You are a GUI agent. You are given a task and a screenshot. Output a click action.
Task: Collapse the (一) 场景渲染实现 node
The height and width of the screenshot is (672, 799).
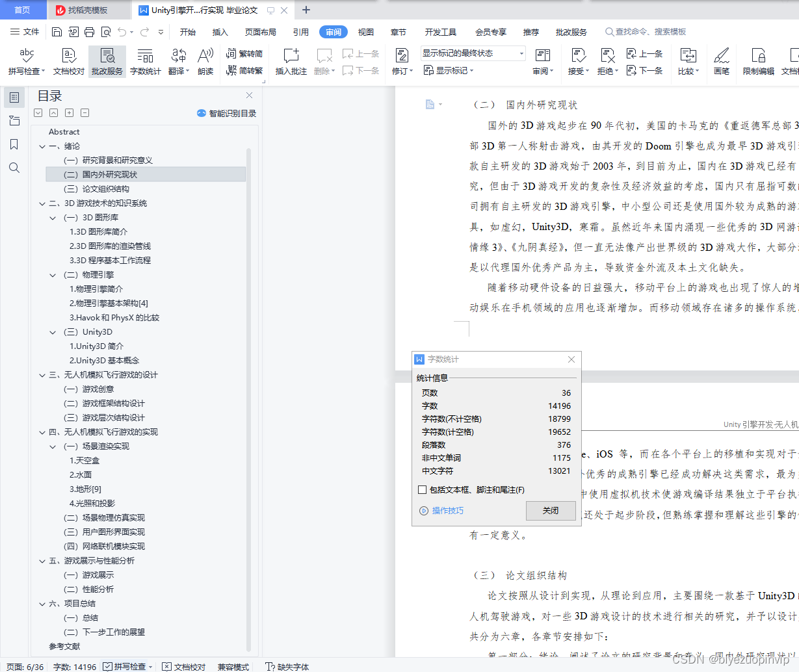(x=53, y=446)
